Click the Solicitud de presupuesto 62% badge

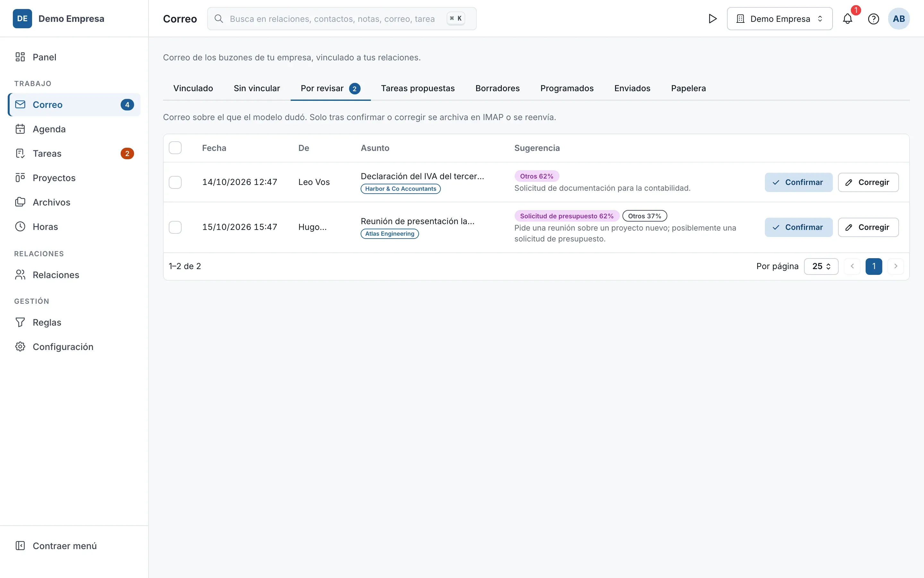[x=567, y=216]
